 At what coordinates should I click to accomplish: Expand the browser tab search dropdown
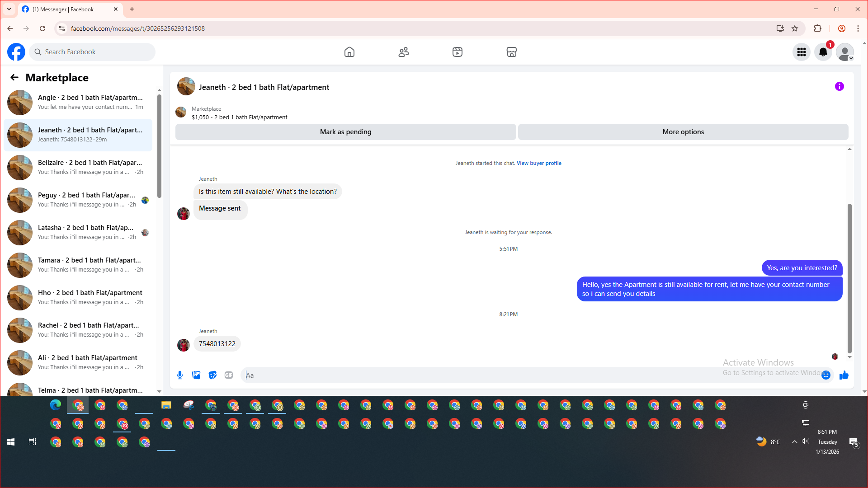coord(9,9)
